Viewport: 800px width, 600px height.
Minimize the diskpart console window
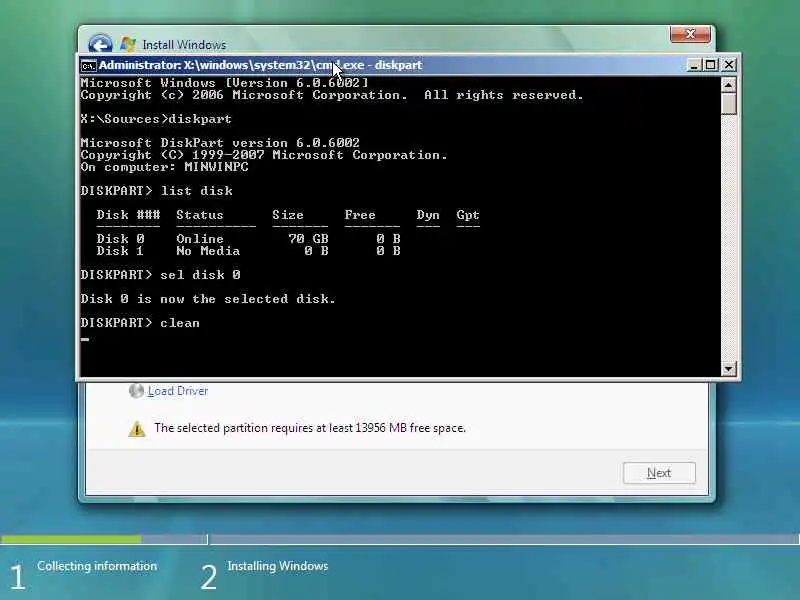(x=694, y=65)
